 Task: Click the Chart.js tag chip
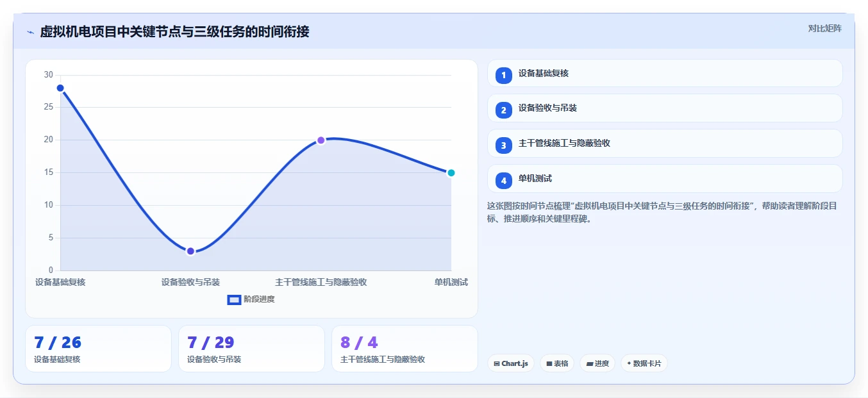point(511,363)
